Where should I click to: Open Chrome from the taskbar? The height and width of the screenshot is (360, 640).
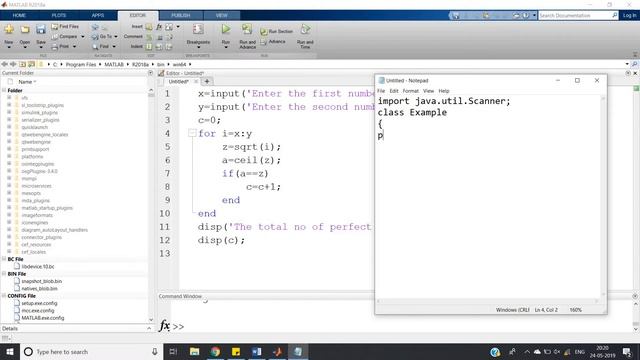[215, 352]
